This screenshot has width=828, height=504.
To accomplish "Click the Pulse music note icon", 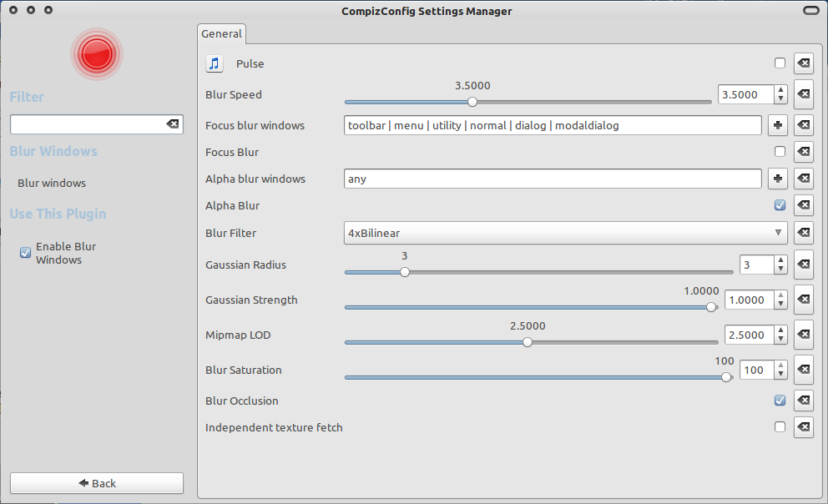I will pos(215,63).
